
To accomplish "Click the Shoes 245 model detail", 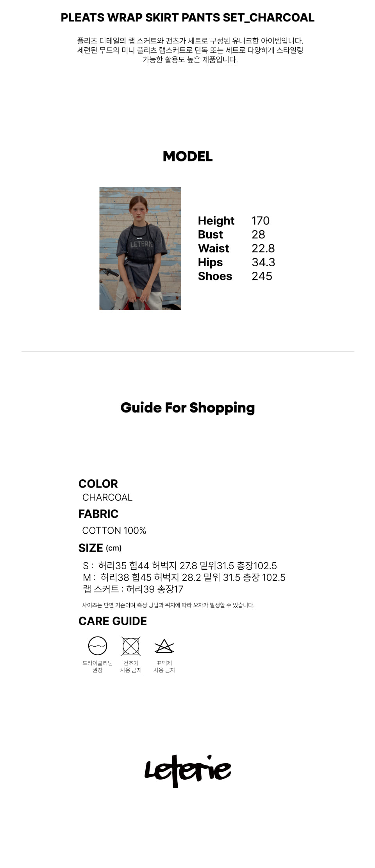I will pyautogui.click(x=235, y=276).
